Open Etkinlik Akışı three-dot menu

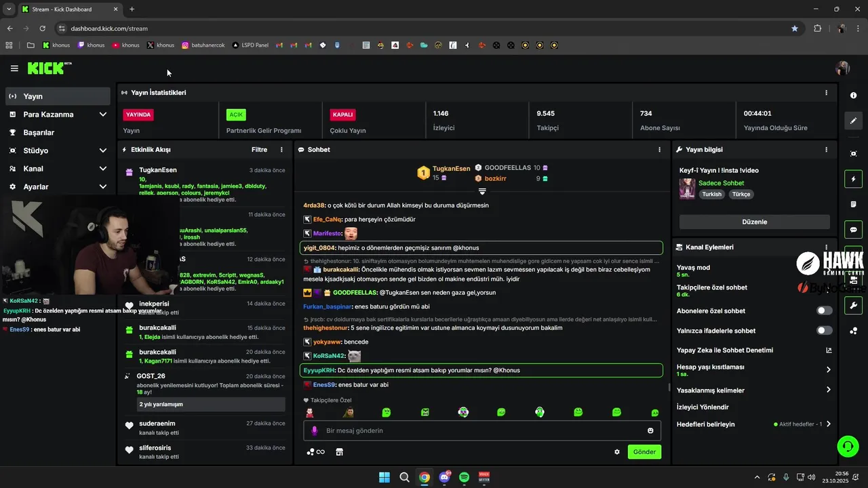[281, 150]
